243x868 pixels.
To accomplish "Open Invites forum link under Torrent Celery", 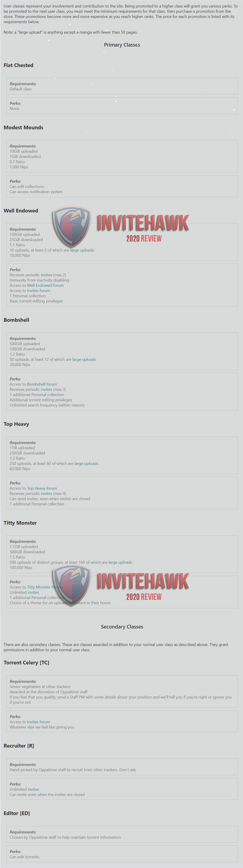I will (39, 722).
